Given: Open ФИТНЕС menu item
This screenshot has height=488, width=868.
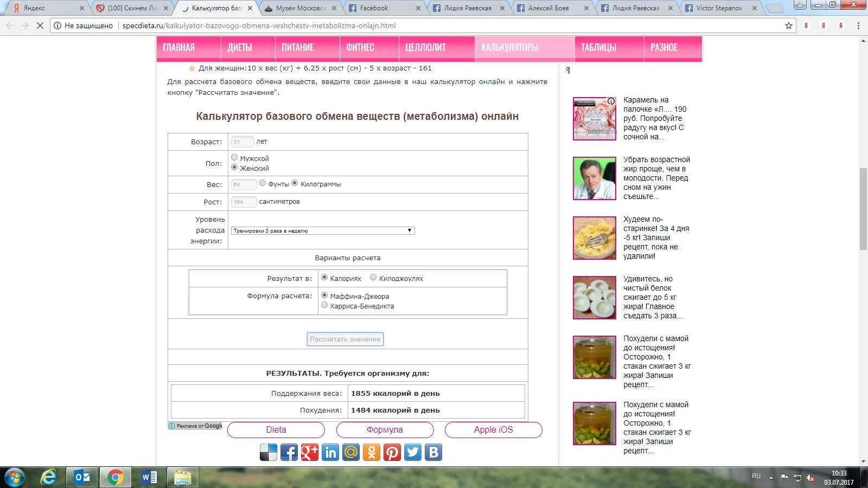Looking at the screenshot, I should point(369,48).
